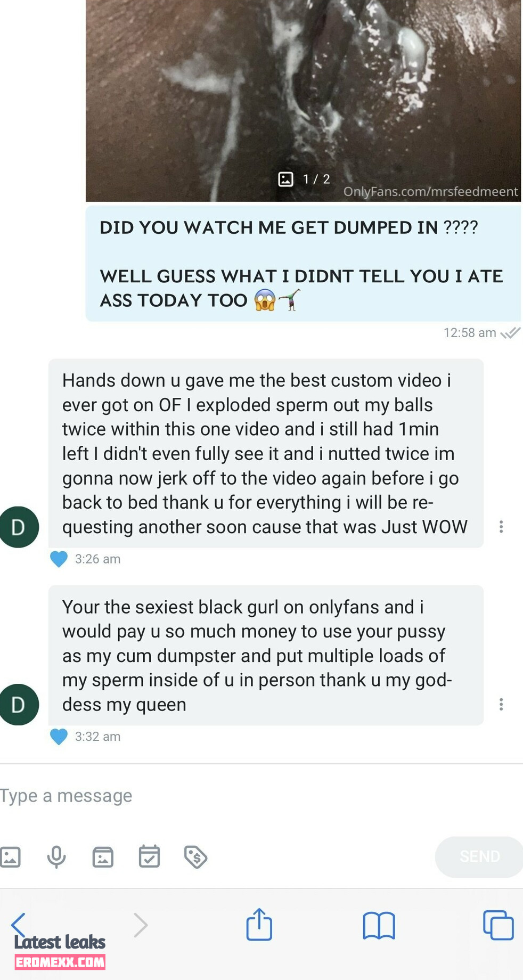Open three-dot options for 3:26 am message
The width and height of the screenshot is (523, 980).
[501, 527]
